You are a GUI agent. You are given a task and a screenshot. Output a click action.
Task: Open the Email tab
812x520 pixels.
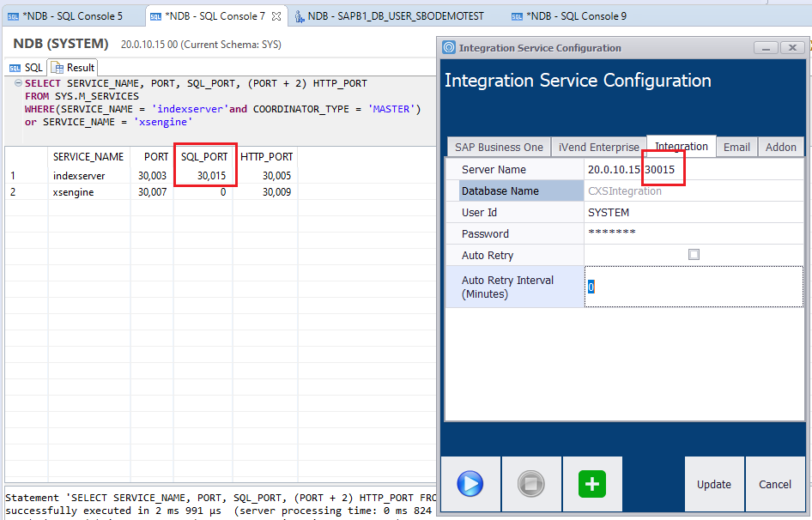point(736,147)
